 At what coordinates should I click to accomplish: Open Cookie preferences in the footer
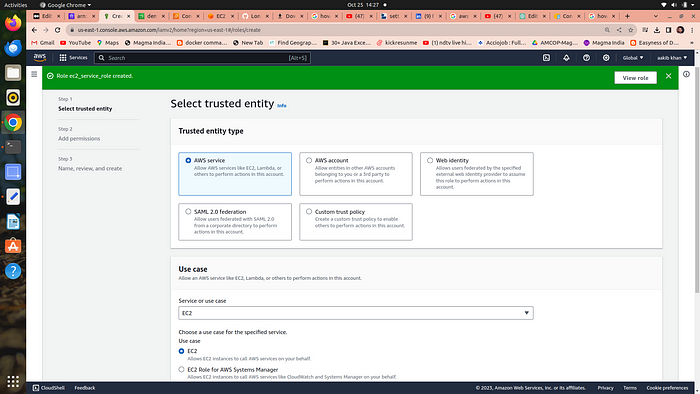667,388
